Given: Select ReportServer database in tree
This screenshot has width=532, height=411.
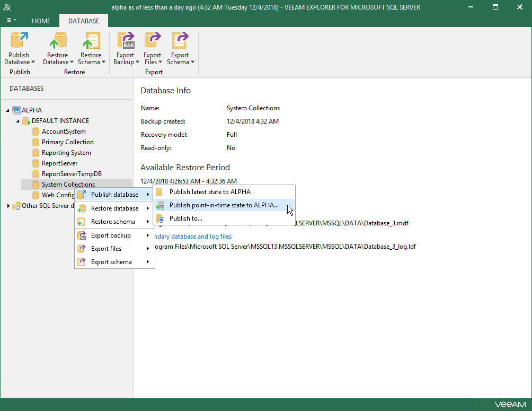Looking at the screenshot, I should [59, 163].
